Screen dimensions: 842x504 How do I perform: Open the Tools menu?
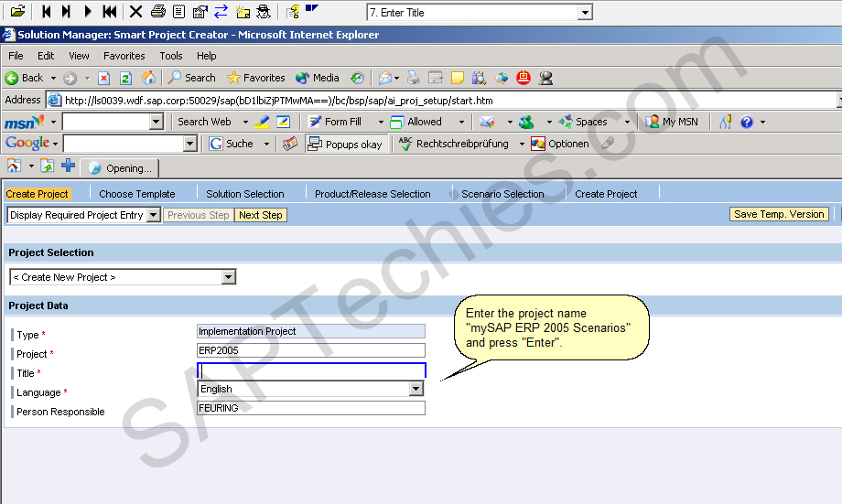[171, 56]
